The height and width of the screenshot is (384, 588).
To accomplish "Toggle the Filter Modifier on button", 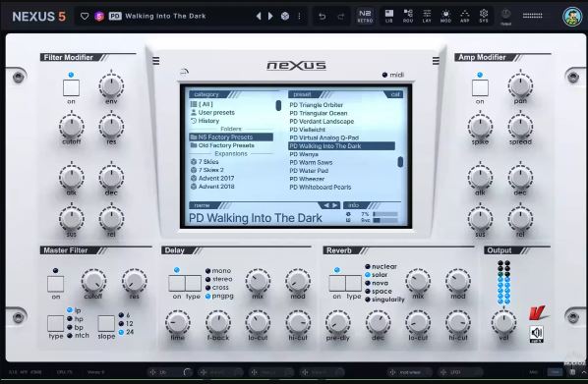I will tap(71, 88).
